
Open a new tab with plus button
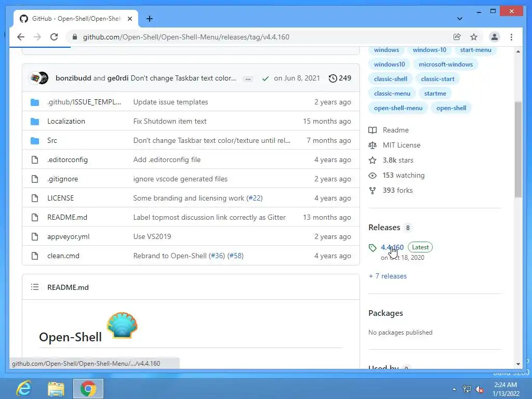point(149,19)
